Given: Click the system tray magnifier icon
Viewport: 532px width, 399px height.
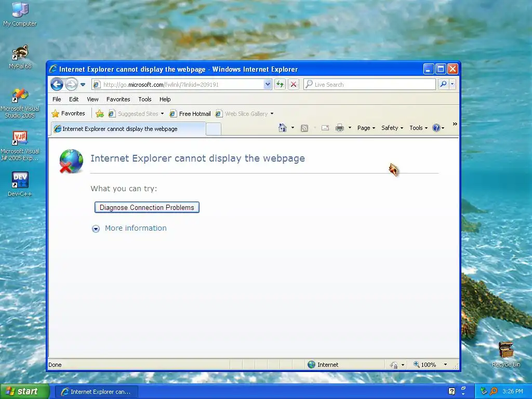Looking at the screenshot, I should (494, 392).
